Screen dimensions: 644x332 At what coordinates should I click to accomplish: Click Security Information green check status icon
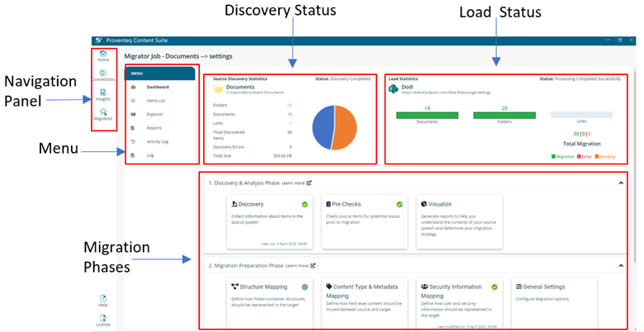495,287
